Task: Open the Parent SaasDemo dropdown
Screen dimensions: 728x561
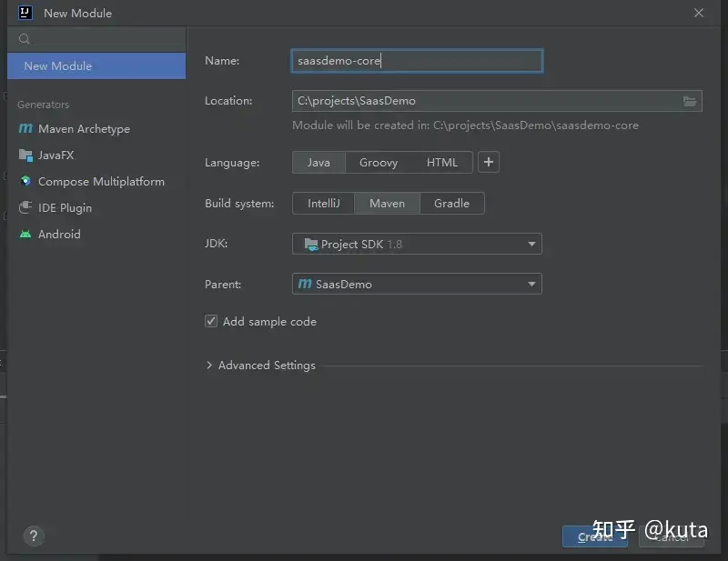Action: 417,285
